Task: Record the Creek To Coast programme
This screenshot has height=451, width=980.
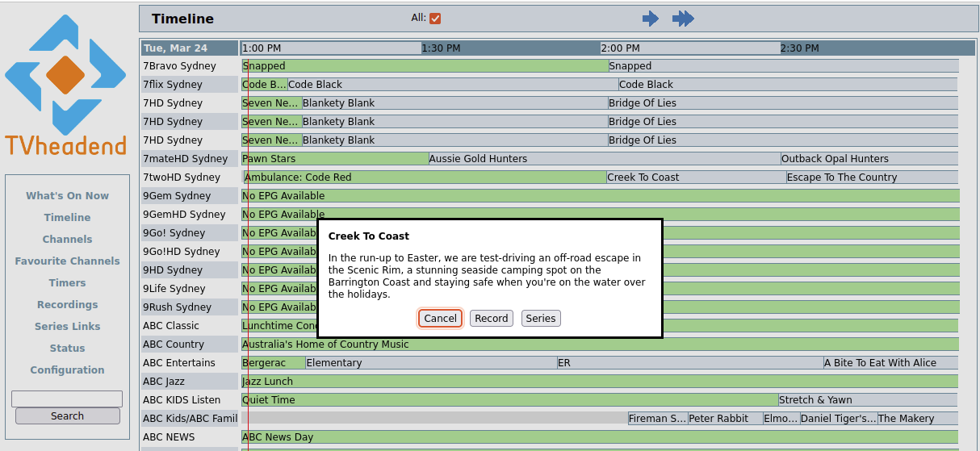Action: click(492, 318)
